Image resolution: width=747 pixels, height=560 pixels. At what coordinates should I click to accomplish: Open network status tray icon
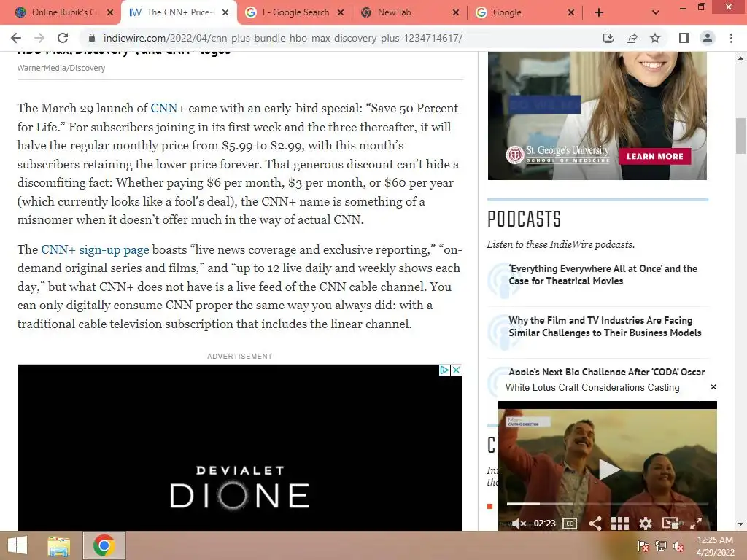[661, 546]
